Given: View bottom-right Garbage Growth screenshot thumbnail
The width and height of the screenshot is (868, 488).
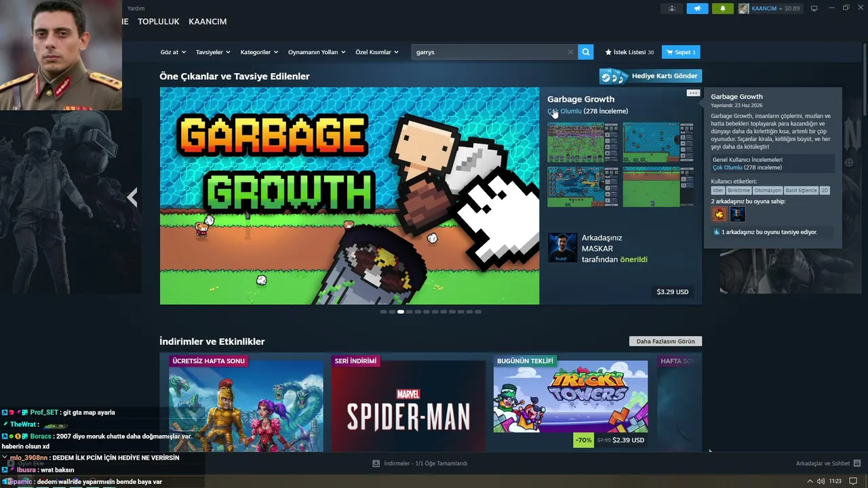Looking at the screenshot, I should pos(658,186).
